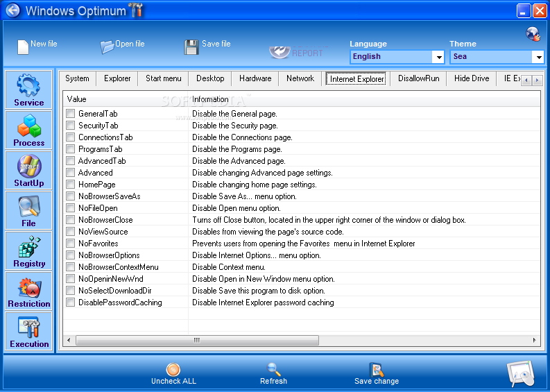This screenshot has height=392, width=550.
Task: Click tab strip right scroll arrow
Action: tap(537, 80)
